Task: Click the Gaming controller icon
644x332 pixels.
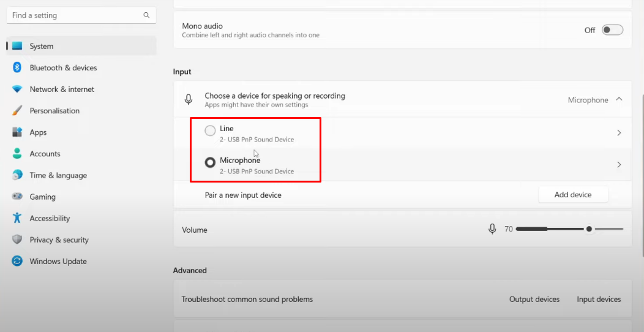Action: 17,197
